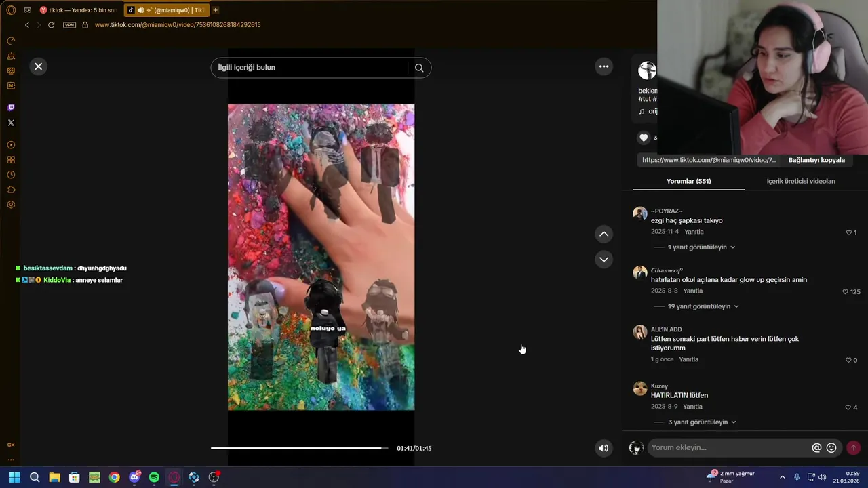The height and width of the screenshot is (488, 868).
Task: Insert mention with @ icon
Action: point(816,448)
